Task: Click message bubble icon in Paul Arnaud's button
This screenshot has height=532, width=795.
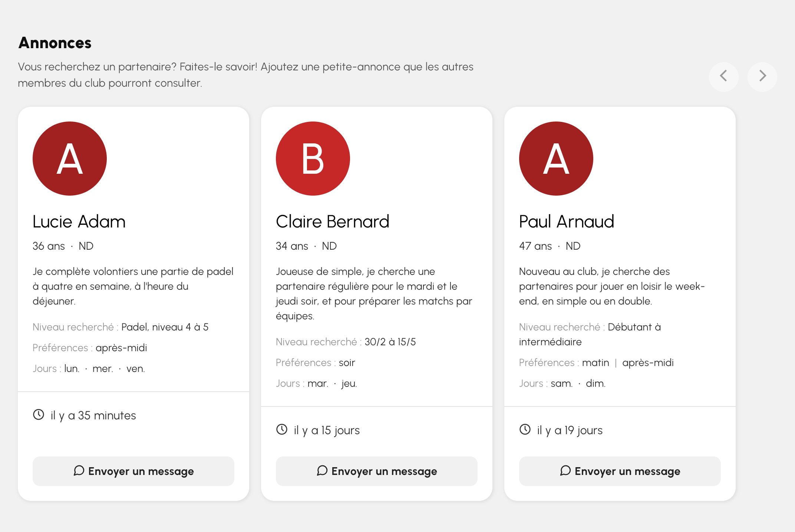Action: 565,471
